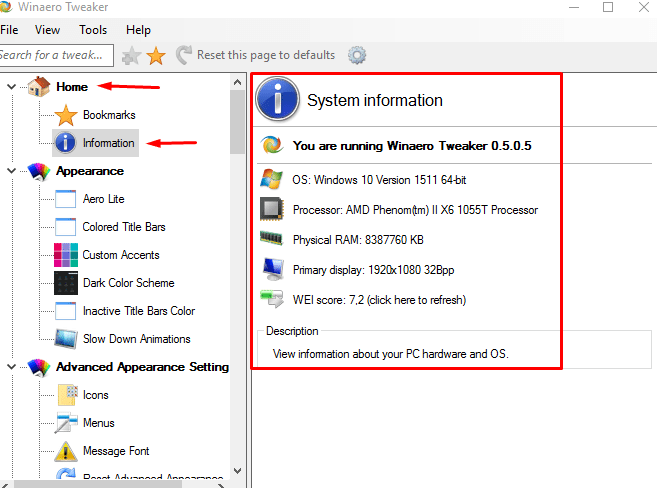The width and height of the screenshot is (657, 488).
Task: Click the processor chip icon
Action: pos(272,209)
